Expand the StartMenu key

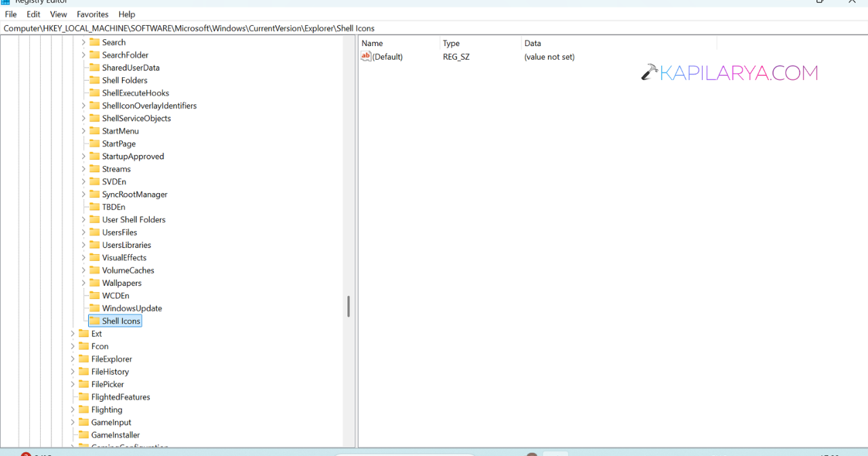click(x=83, y=131)
